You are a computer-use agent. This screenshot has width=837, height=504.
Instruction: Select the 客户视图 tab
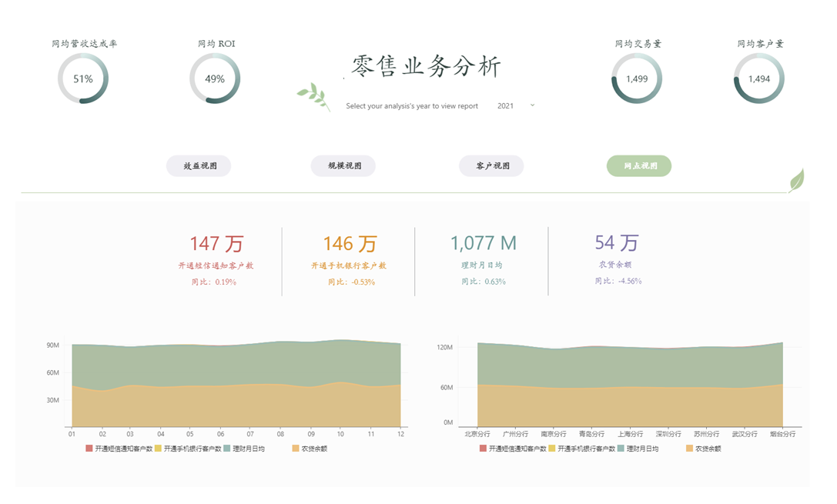pos(491,166)
